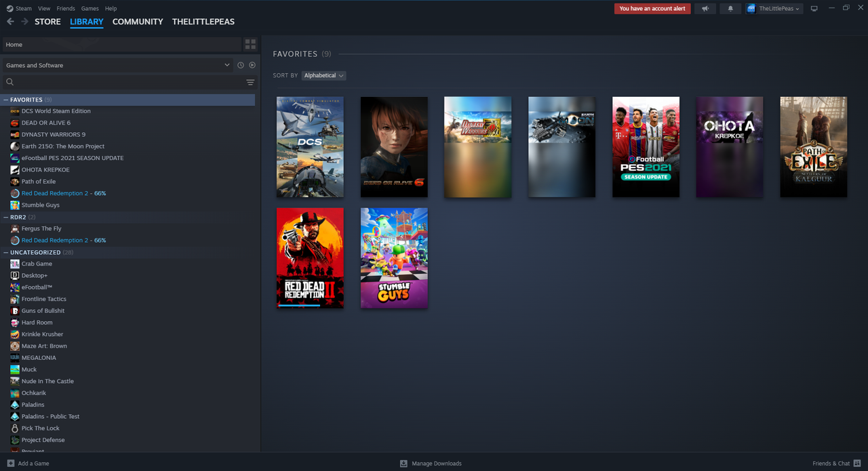The image size is (868, 471).
Task: Click the Pick The Lock sidebar icon
Action: [15, 428]
